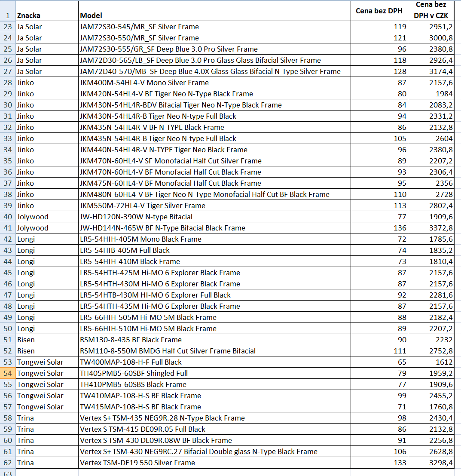
Task: Select row header 23
Action: tap(8, 27)
